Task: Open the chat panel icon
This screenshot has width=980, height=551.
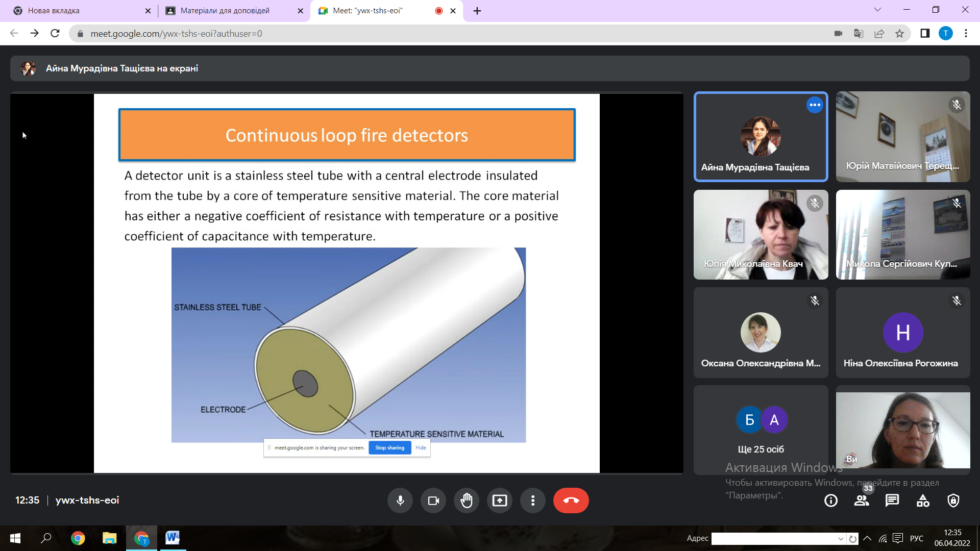Action: click(x=892, y=501)
